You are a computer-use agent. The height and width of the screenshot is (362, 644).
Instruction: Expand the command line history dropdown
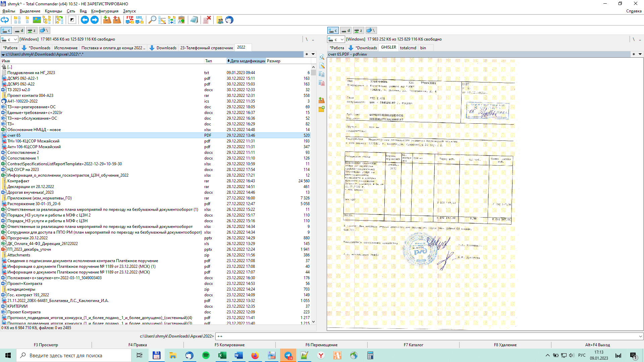tap(640, 336)
